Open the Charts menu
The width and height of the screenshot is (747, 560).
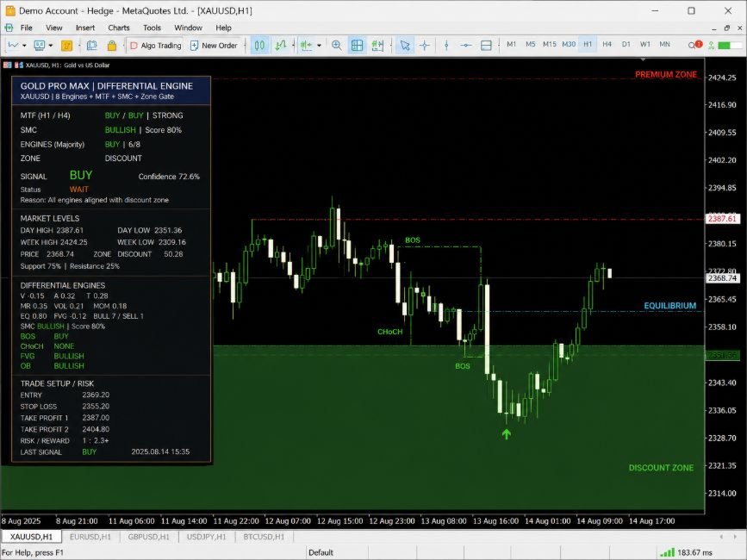coord(119,28)
